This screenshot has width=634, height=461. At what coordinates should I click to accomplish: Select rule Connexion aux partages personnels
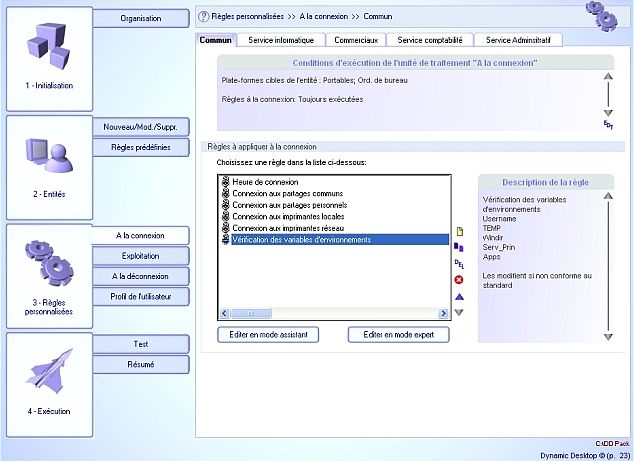[290, 205]
